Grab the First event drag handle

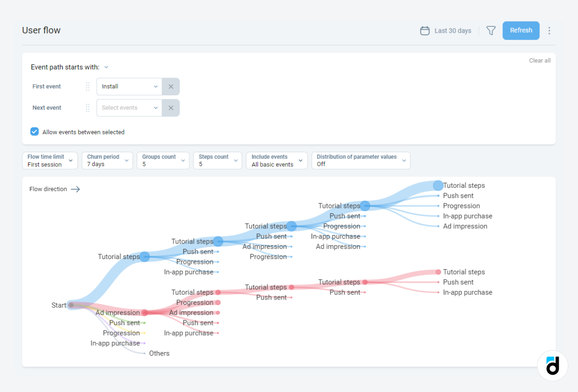coord(88,87)
